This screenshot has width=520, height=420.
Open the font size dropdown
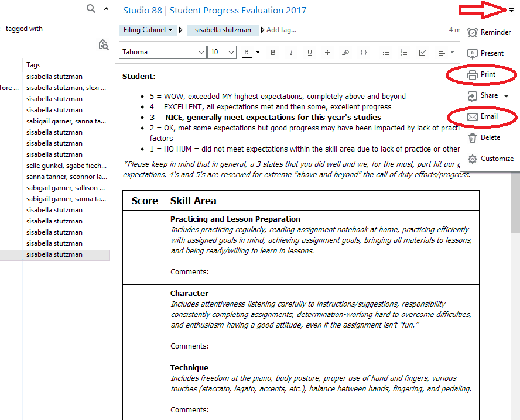222,53
